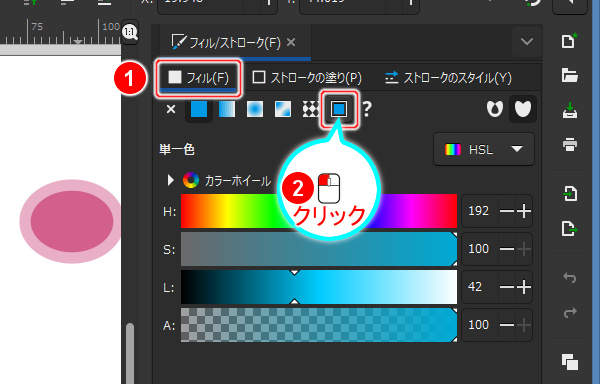Click print icon in right bar

click(x=569, y=145)
